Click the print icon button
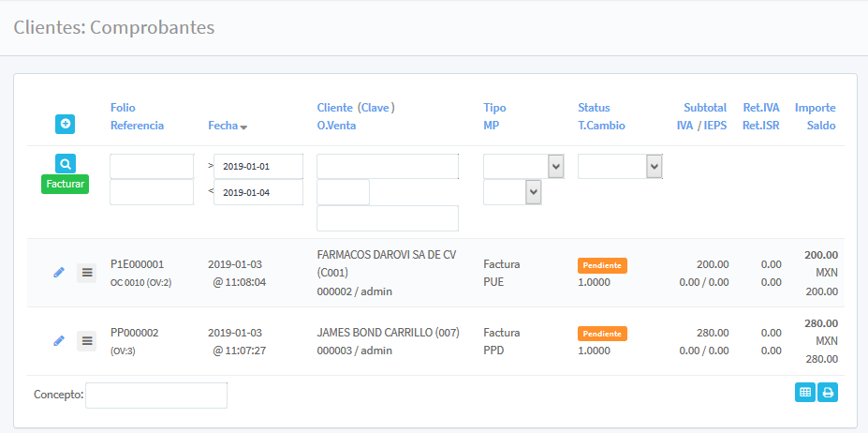This screenshot has height=433, width=868. [828, 393]
